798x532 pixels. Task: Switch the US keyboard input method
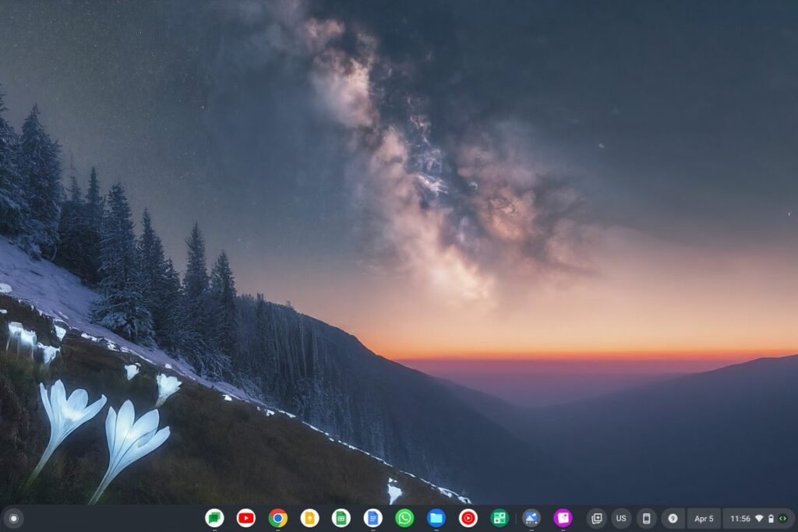[x=621, y=518]
